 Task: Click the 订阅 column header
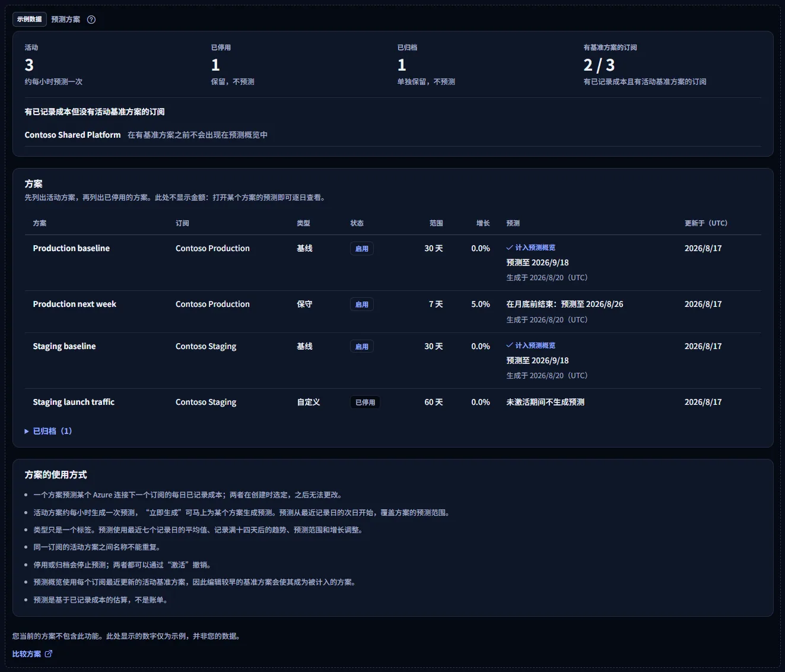click(x=182, y=223)
